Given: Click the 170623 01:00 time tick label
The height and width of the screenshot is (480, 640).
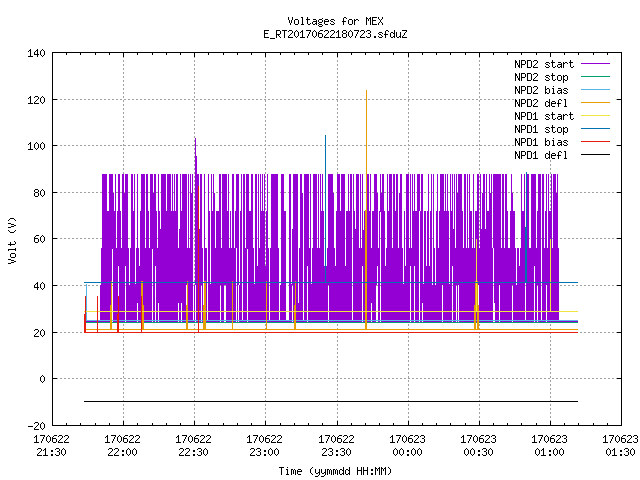Looking at the screenshot, I should click(549, 446).
